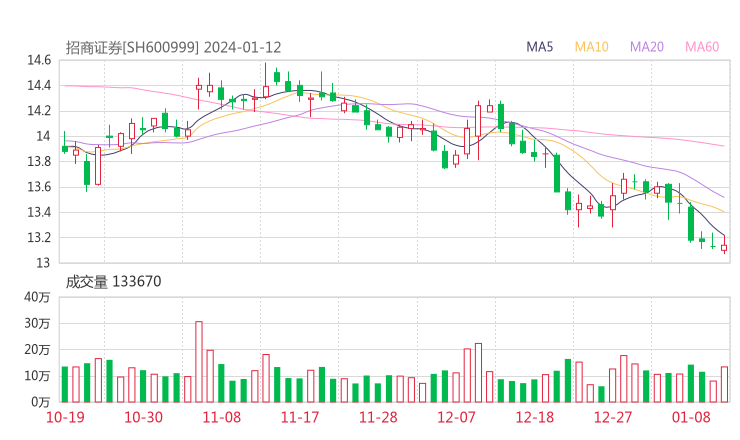The height and width of the screenshot is (440, 740).
Task: Click the 13.4 price axis label
Action: pyautogui.click(x=39, y=212)
